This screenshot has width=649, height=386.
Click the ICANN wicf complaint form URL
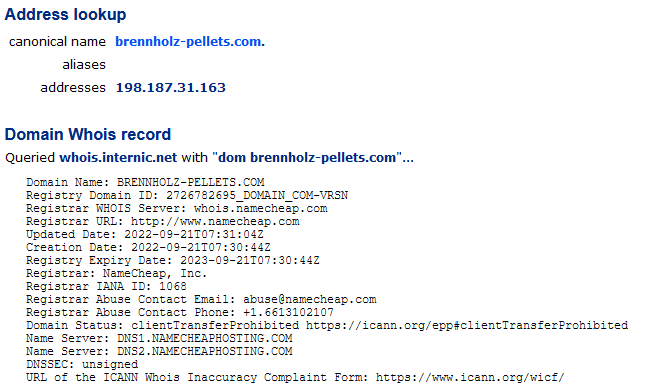470,377
